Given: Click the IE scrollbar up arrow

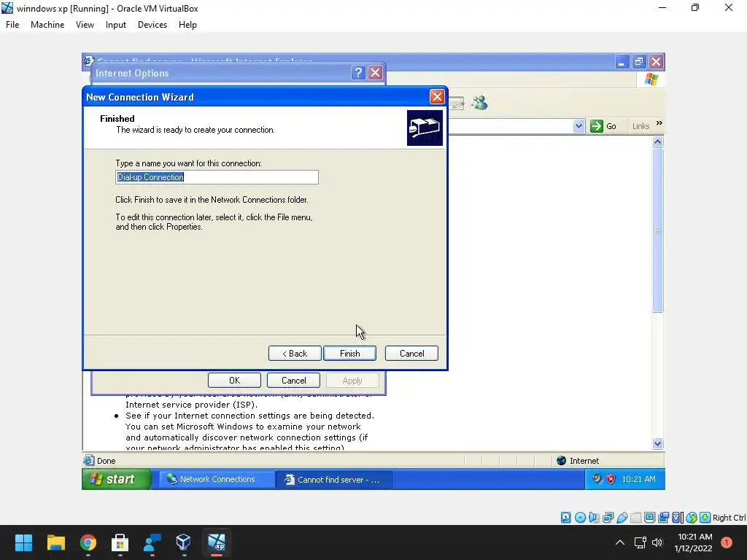Looking at the screenshot, I should (x=657, y=142).
